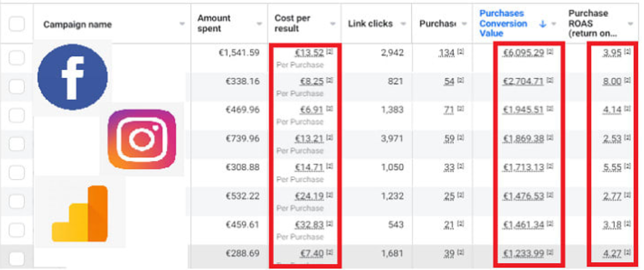Open Purchase ROAS column dropdown arrow

tap(630, 24)
